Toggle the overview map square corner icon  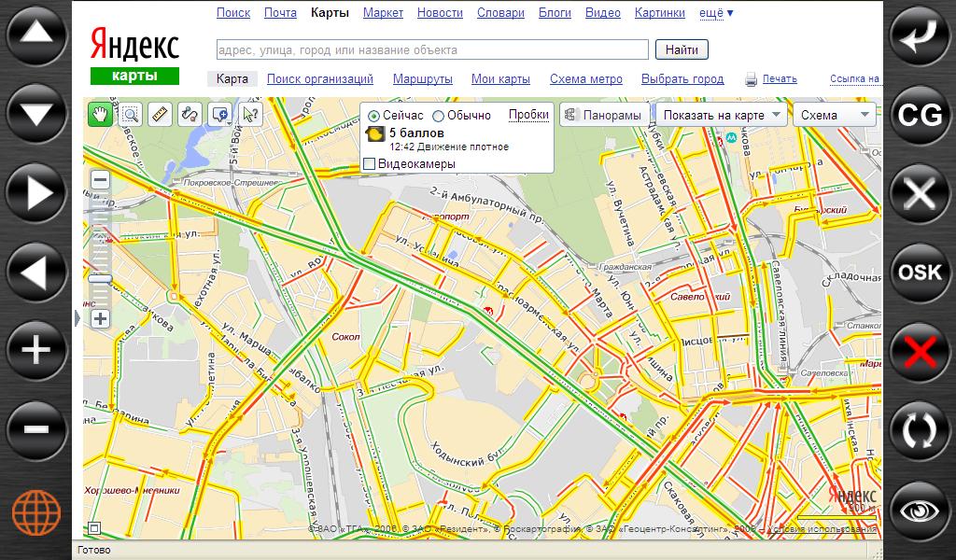(x=94, y=528)
